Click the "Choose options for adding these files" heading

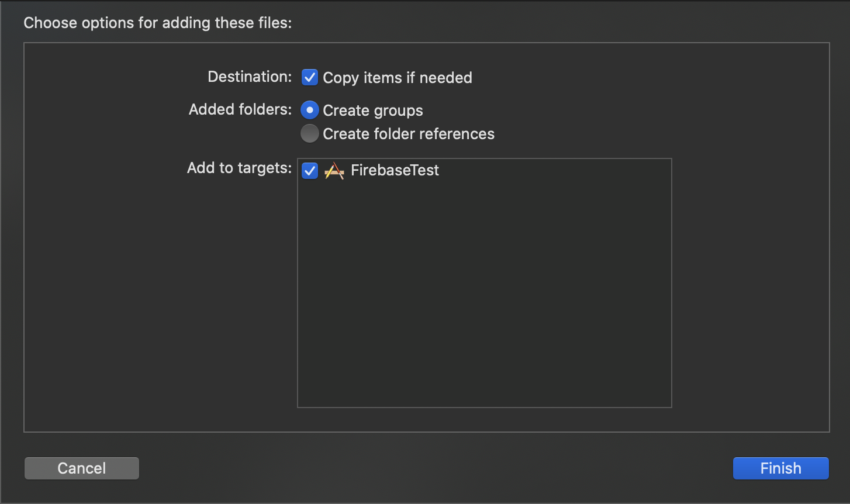click(x=157, y=23)
